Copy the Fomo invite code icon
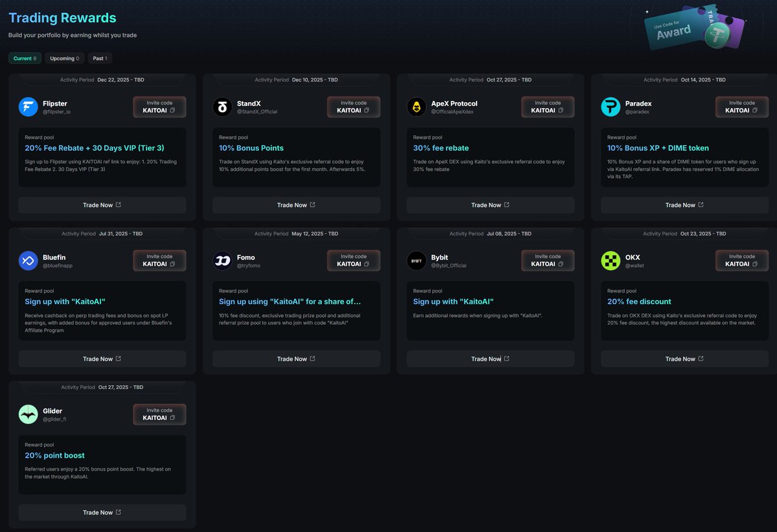This screenshot has height=532, width=777. point(366,264)
